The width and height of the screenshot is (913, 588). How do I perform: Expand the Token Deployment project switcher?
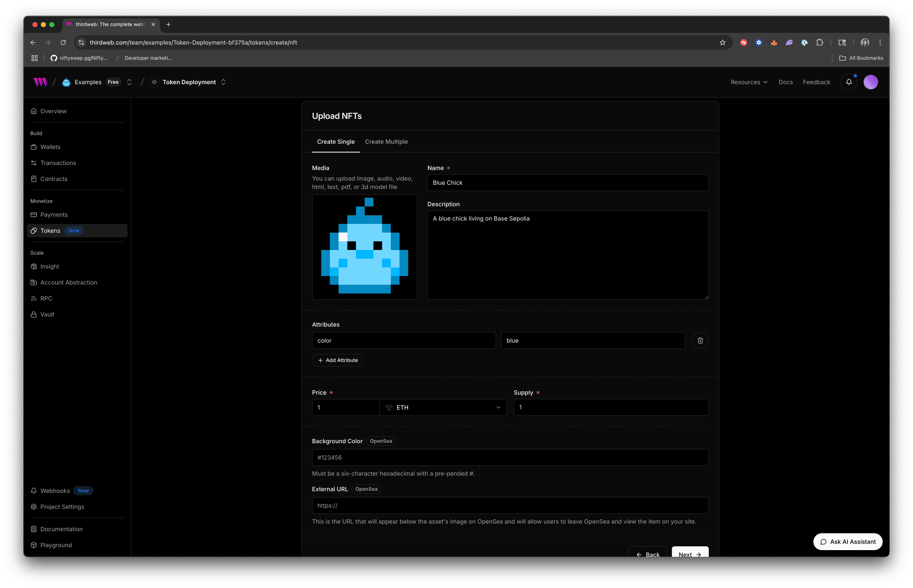pos(223,82)
